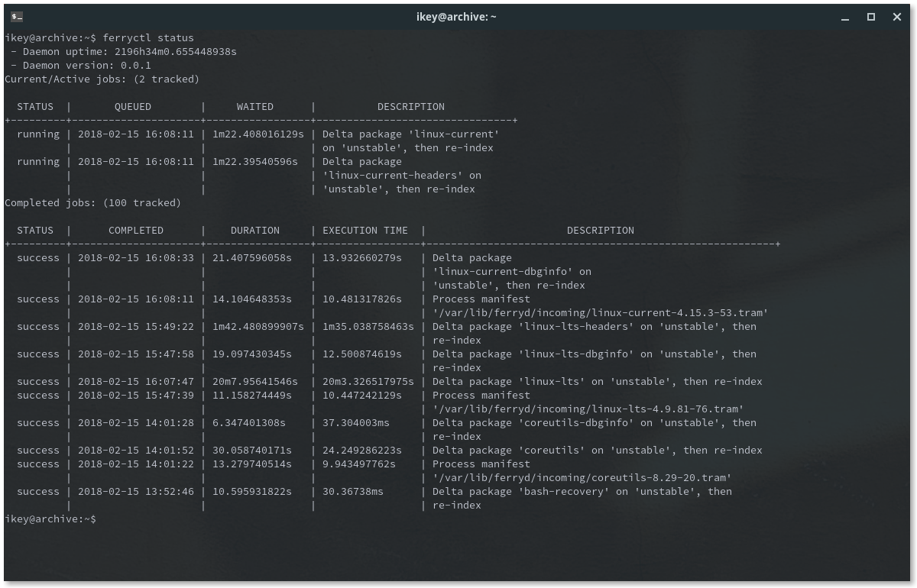Click the 'ferryctl status' command text
Screen dimensions: 917x588
click(x=148, y=37)
